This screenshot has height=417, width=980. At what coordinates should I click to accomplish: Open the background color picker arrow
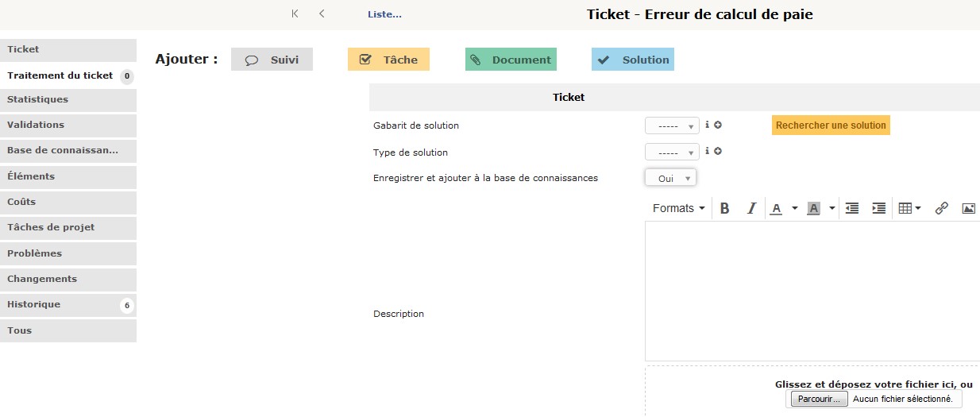(831, 208)
